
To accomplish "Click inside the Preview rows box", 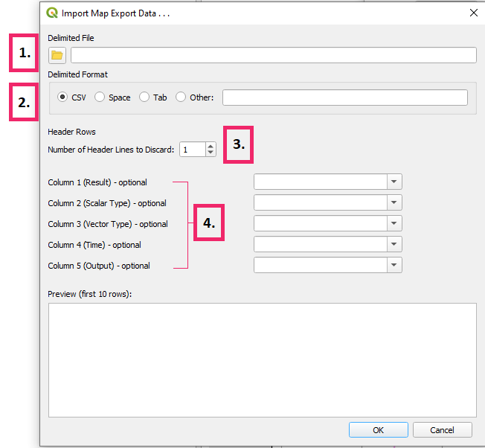I will pos(262,359).
